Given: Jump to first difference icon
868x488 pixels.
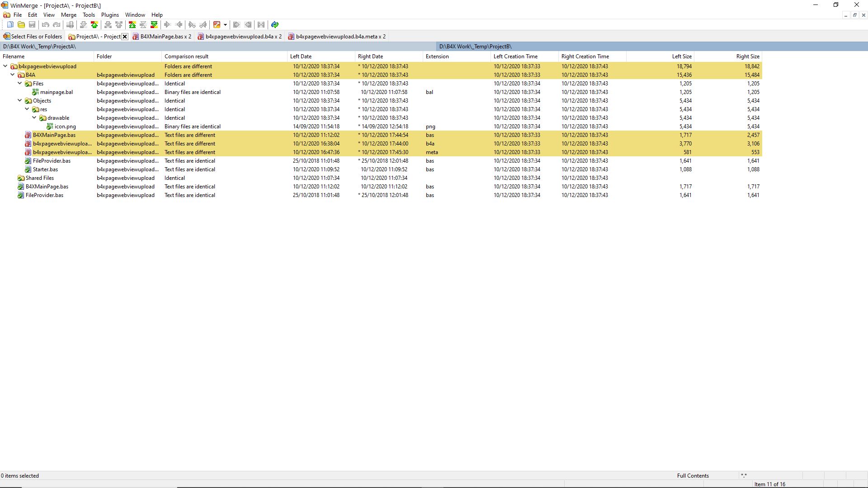Looking at the screenshot, I should coord(132,25).
